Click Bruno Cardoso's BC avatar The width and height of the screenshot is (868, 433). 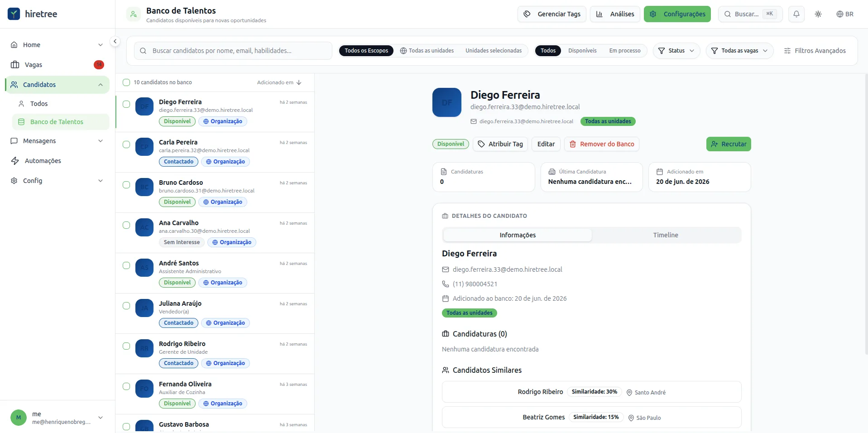pyautogui.click(x=144, y=187)
